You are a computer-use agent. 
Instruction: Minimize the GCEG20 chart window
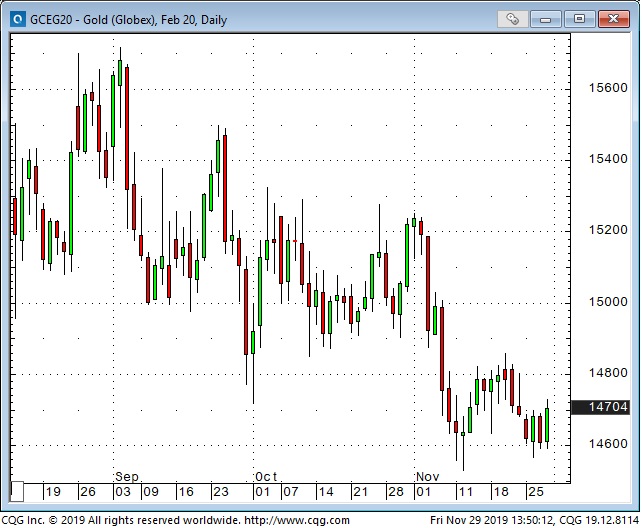(545, 19)
